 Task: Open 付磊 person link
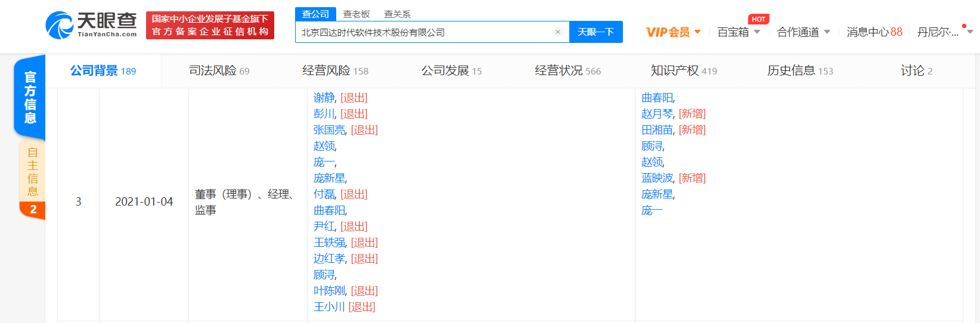(324, 194)
